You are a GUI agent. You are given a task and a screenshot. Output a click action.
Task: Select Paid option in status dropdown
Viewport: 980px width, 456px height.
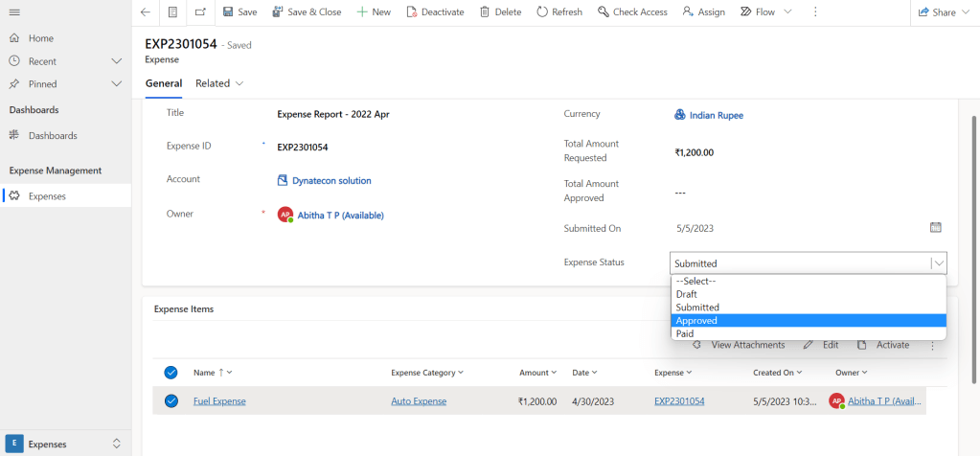[685, 333]
